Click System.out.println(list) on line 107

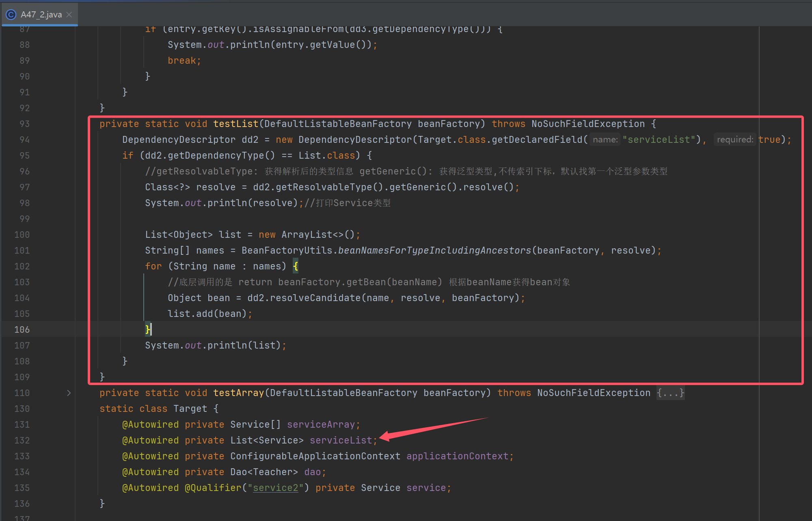[216, 345]
